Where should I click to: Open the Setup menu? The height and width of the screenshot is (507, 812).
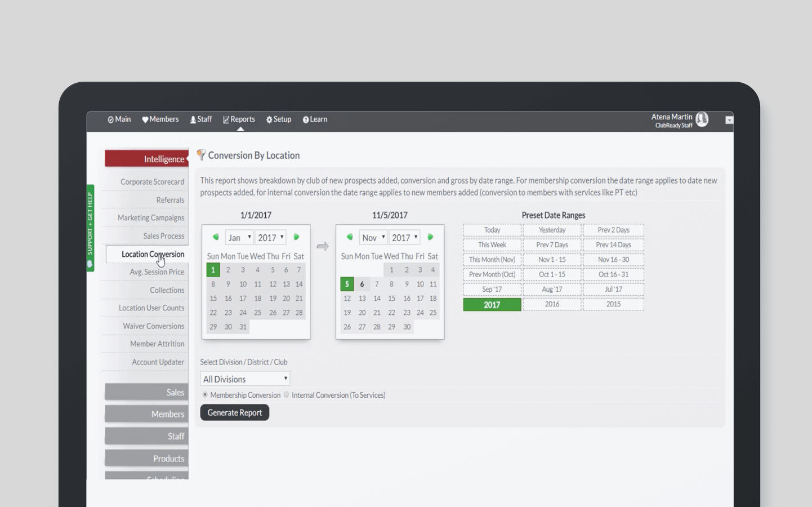tap(279, 119)
